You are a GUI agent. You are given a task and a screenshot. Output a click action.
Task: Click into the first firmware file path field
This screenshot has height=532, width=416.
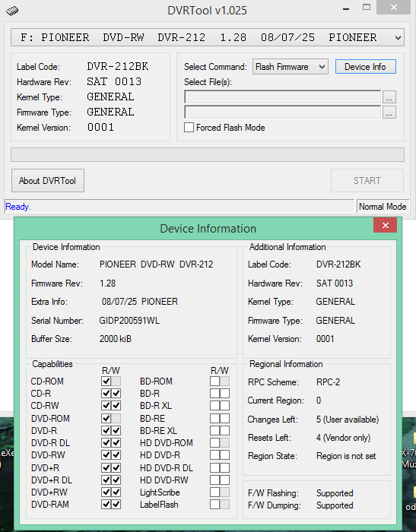[x=283, y=97]
